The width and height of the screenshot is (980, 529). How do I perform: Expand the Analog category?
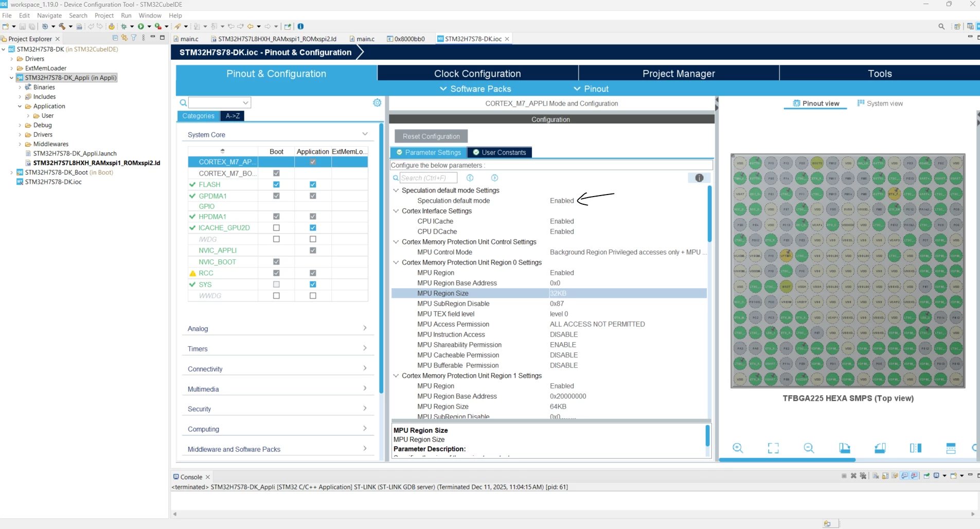pyautogui.click(x=365, y=328)
